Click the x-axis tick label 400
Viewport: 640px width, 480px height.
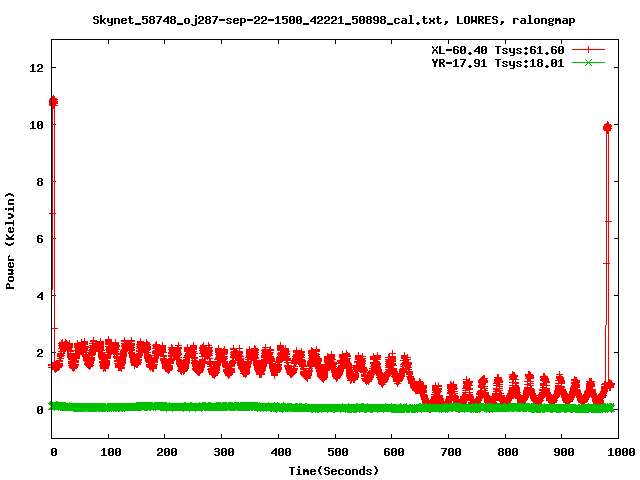281,452
